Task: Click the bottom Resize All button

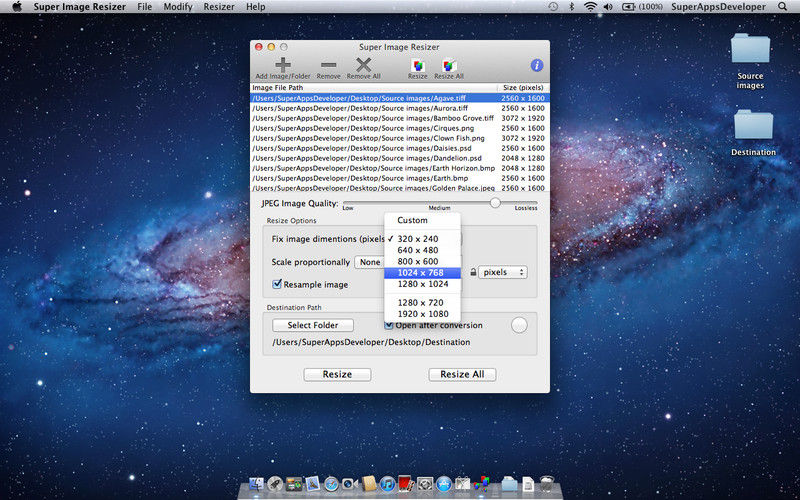Action: [462, 374]
